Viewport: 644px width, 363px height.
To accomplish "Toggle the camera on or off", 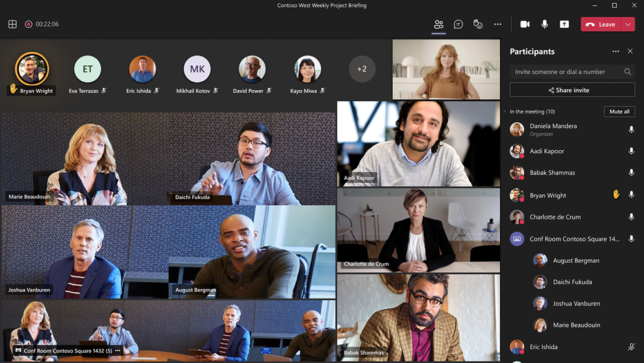I will (x=525, y=24).
